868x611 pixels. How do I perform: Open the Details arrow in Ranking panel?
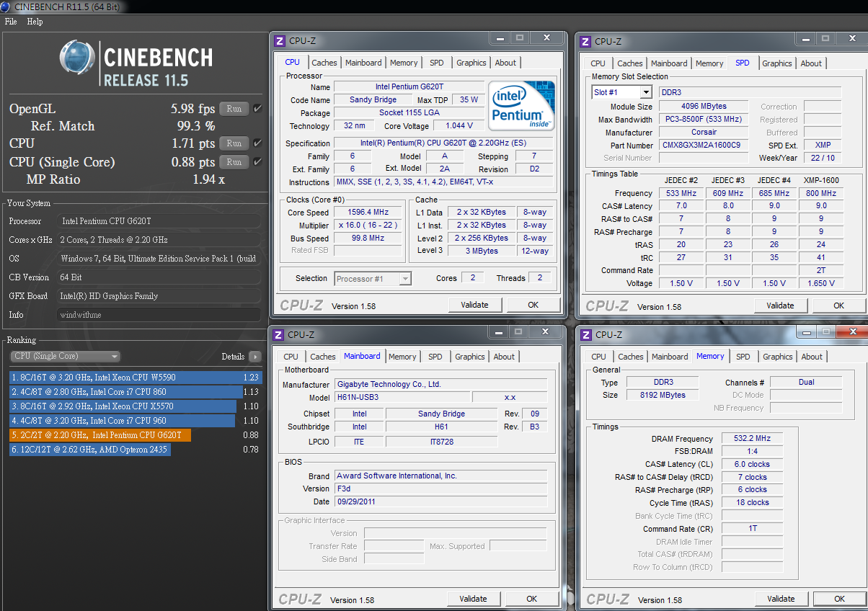pyautogui.click(x=254, y=356)
